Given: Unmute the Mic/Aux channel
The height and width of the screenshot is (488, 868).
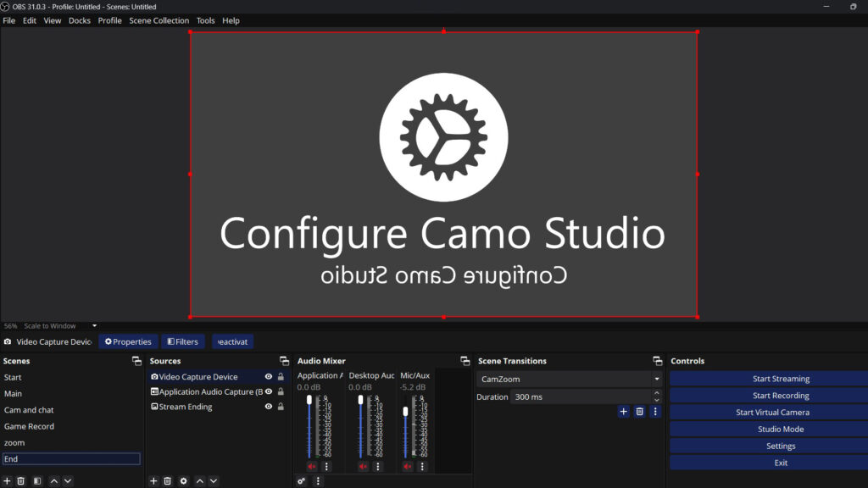Looking at the screenshot, I should pyautogui.click(x=408, y=467).
